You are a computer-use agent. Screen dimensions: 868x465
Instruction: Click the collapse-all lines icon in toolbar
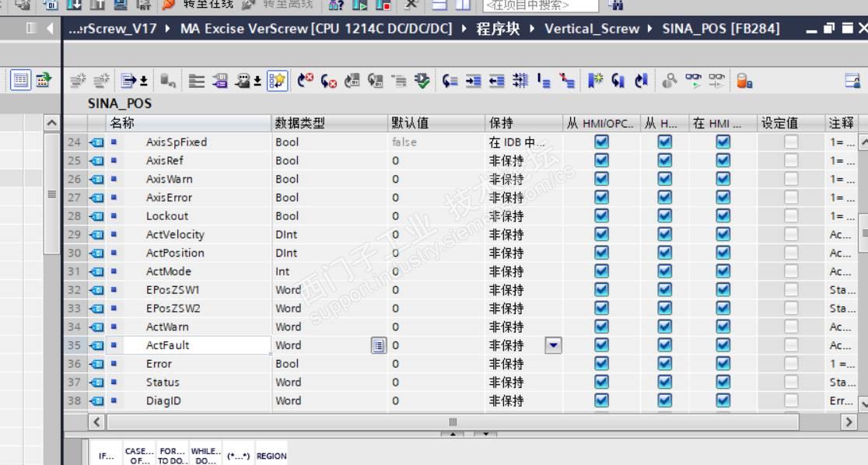[197, 82]
